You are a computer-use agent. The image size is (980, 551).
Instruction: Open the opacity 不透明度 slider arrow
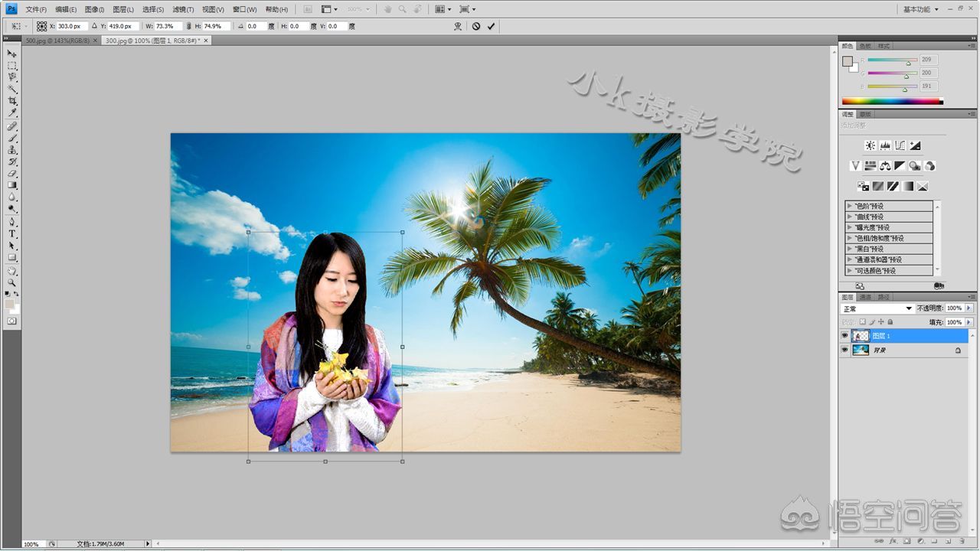click(969, 308)
